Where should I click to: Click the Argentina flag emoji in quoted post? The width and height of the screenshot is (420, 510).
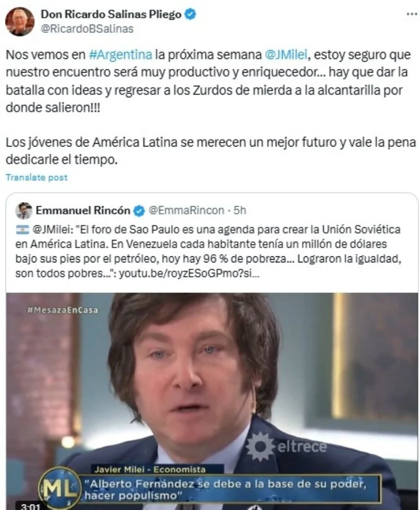click(x=22, y=230)
